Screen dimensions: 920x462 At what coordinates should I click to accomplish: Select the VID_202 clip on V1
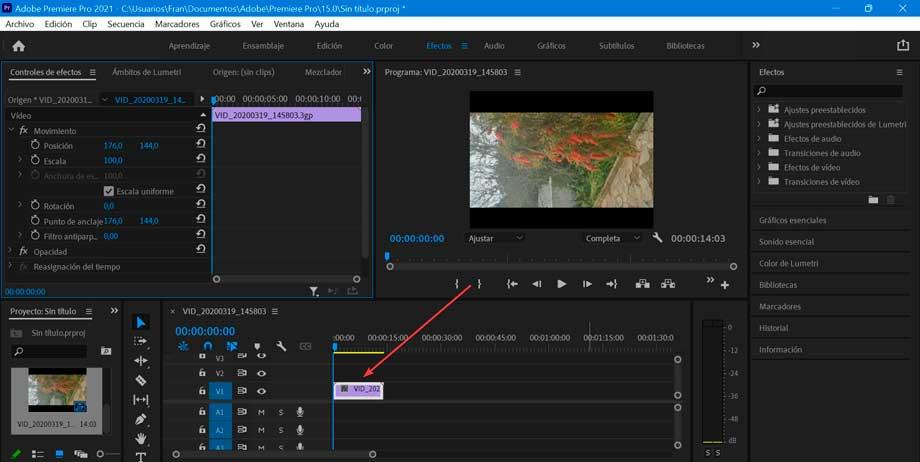(358, 389)
